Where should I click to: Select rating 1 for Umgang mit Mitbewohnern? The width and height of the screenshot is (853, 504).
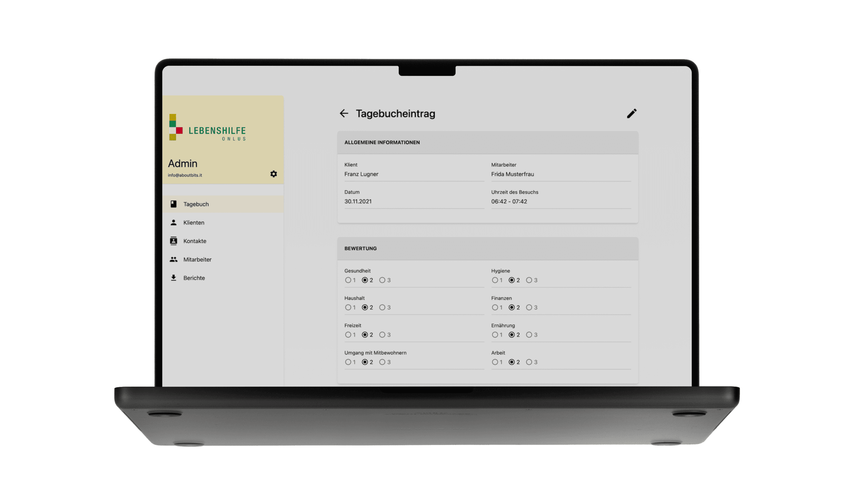pos(348,362)
